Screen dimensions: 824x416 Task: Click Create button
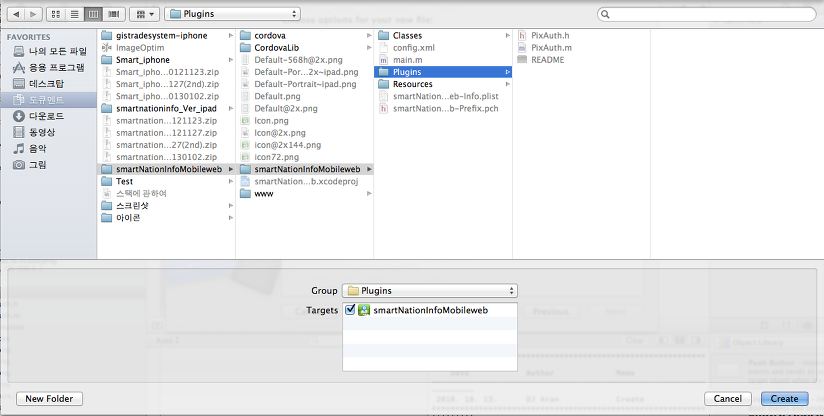point(785,399)
